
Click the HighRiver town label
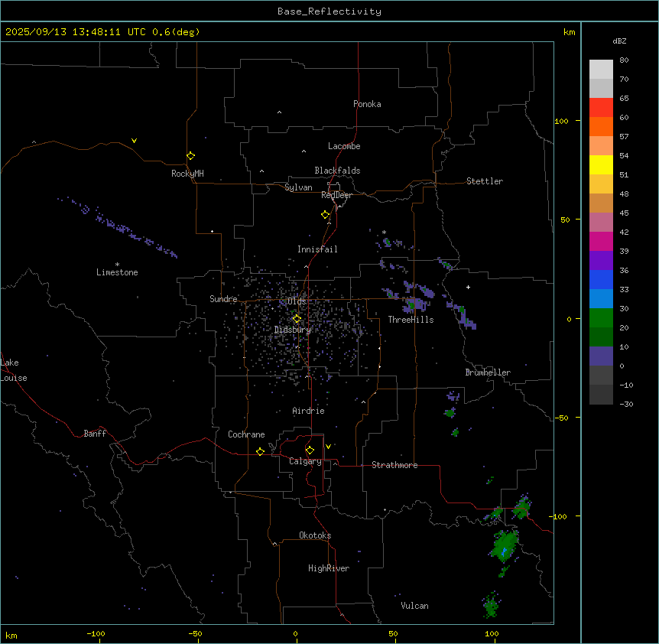tap(329, 568)
